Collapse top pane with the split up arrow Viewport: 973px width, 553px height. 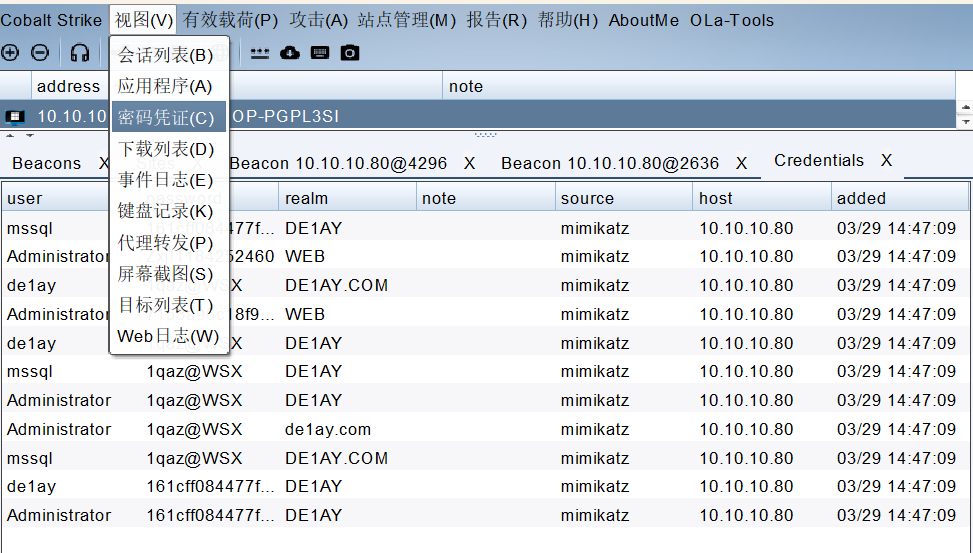point(10,135)
